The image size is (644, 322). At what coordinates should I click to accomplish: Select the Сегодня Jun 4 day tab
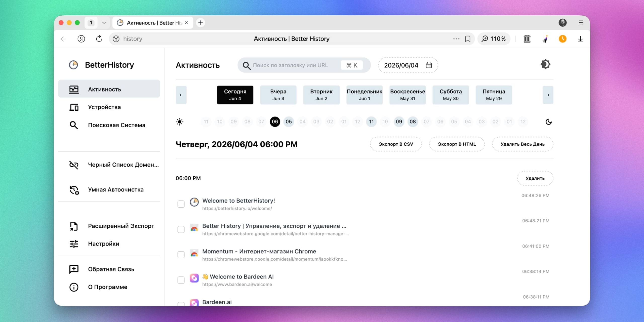tap(235, 95)
